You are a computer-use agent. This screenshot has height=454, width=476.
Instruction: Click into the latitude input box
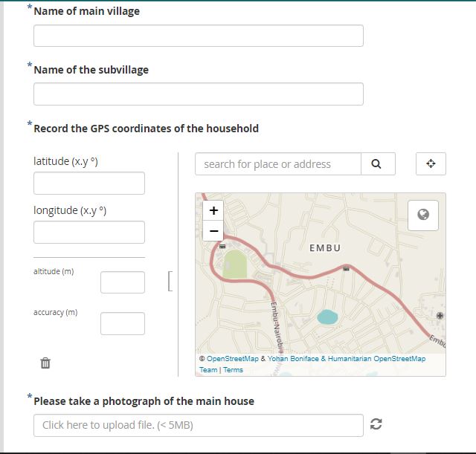[89, 184]
